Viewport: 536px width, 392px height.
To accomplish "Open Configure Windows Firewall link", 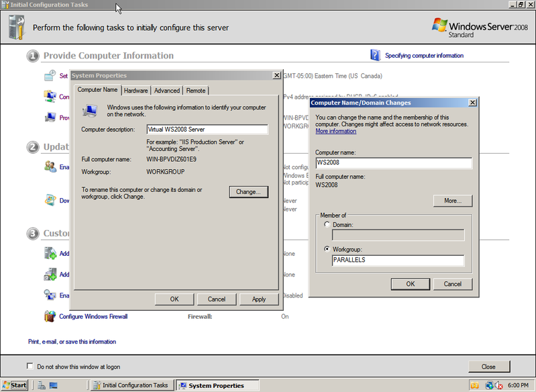I will point(93,316).
